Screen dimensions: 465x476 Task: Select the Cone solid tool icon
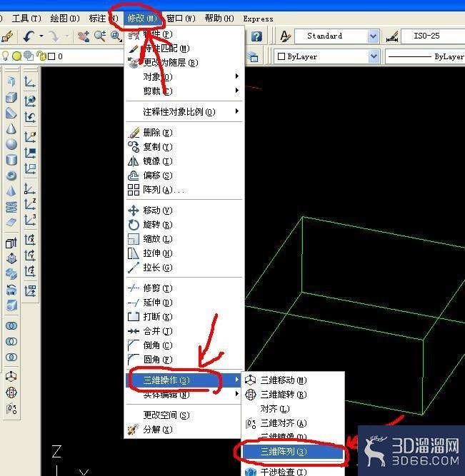click(11, 128)
